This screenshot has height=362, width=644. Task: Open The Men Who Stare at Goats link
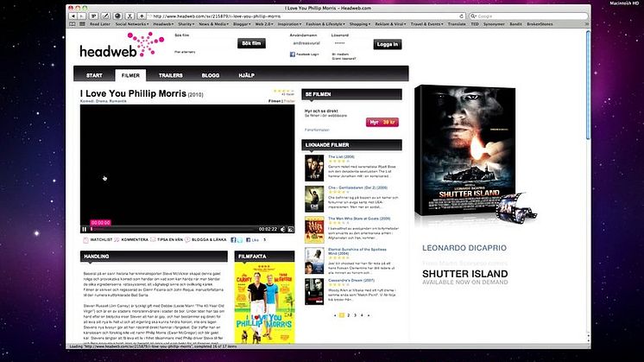359,219
